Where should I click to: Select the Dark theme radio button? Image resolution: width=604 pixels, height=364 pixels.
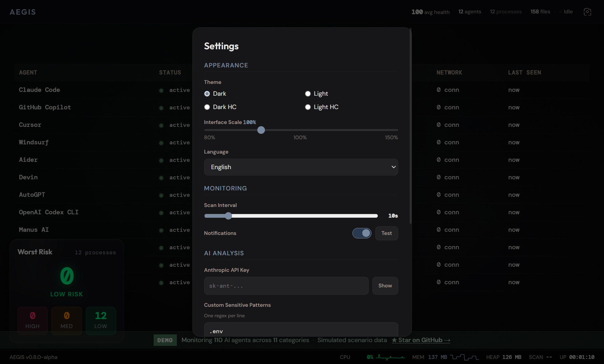pos(207,94)
